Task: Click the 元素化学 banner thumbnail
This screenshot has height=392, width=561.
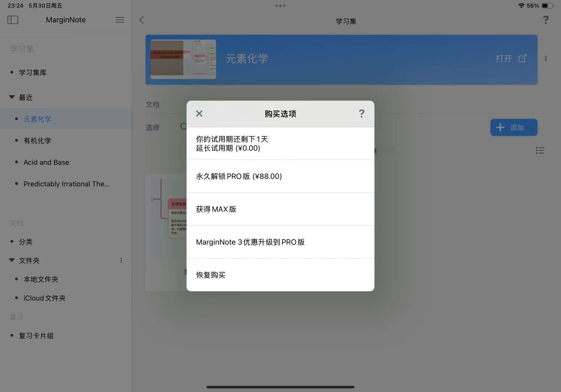Action: (x=183, y=59)
